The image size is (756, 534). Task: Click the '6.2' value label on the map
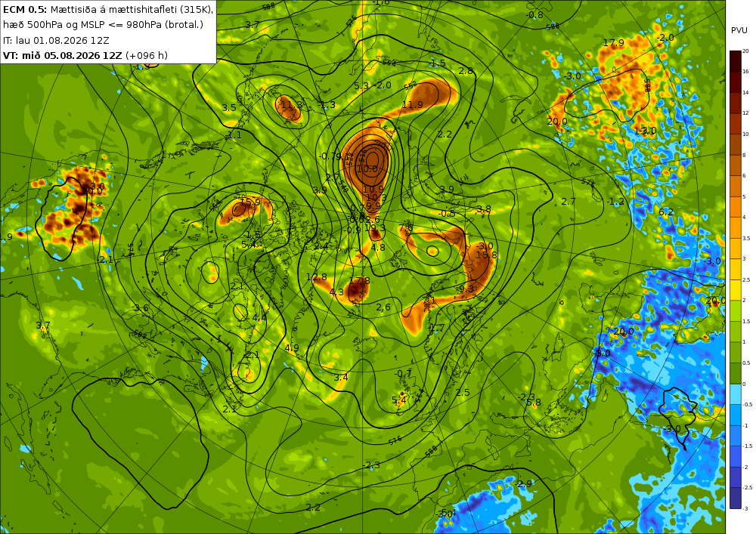pos(666,212)
